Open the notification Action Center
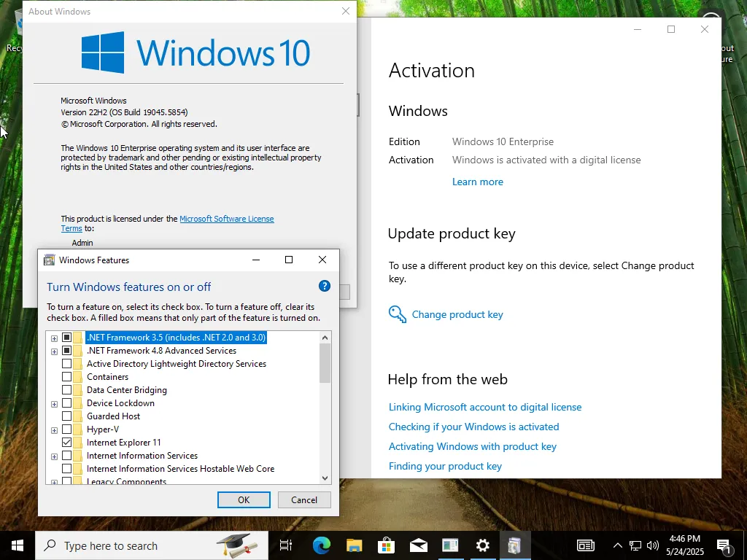Viewport: 747px width, 560px height. pyautogui.click(x=724, y=545)
